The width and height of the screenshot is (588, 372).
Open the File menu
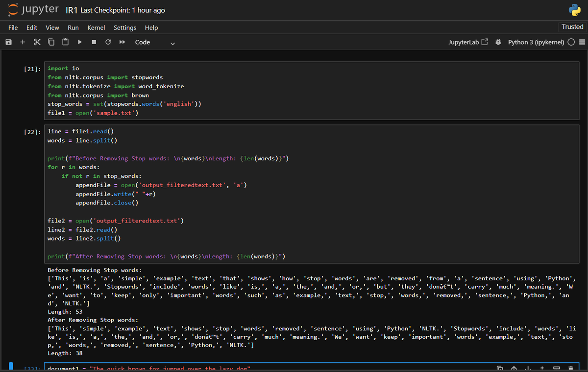pos(13,27)
